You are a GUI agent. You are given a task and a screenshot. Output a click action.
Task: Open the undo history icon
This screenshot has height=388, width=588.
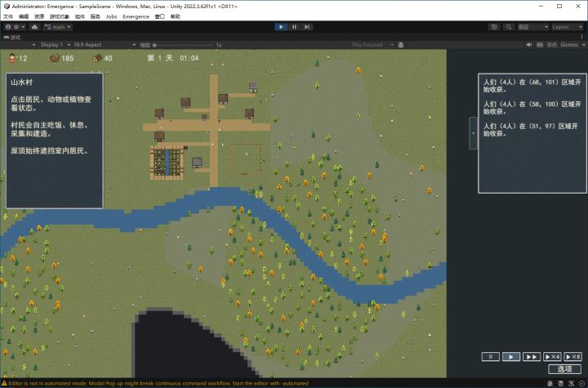494,27
